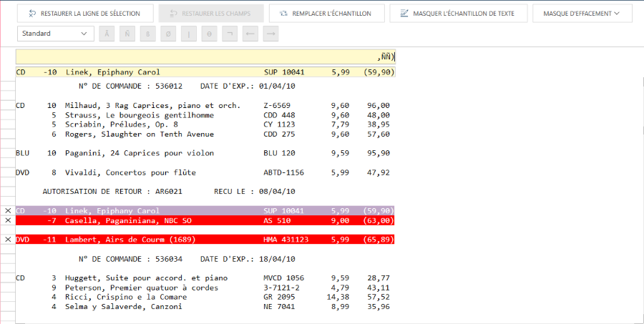The image size is (644, 324).
Task: Click Remplacer l'échantillon button
Action: 326,14
